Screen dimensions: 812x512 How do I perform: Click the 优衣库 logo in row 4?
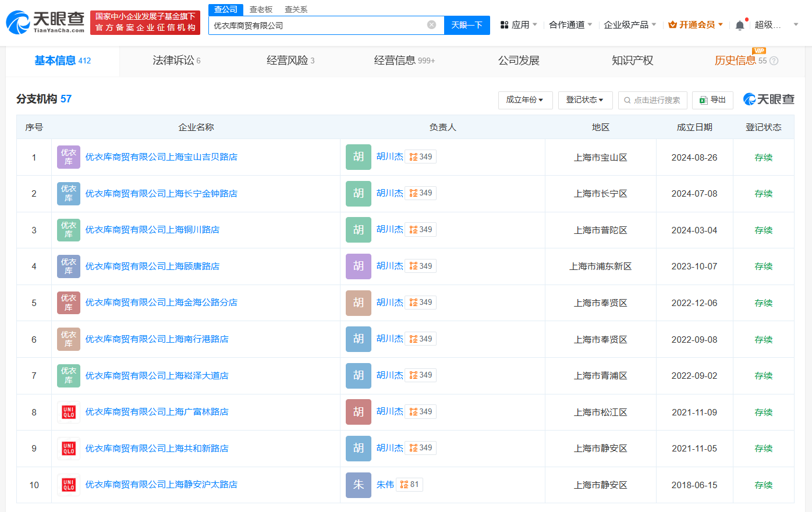69,266
